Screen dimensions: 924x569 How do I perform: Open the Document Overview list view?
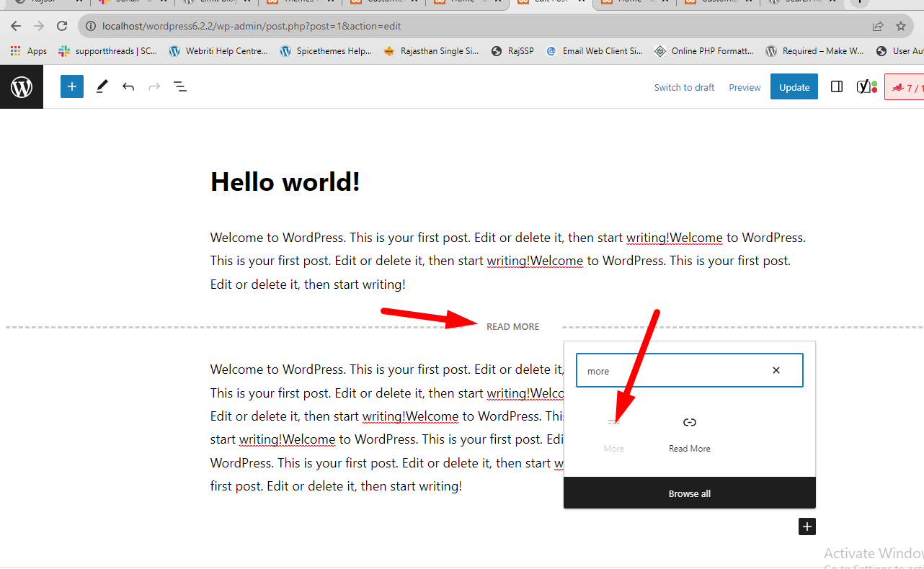[x=180, y=87]
